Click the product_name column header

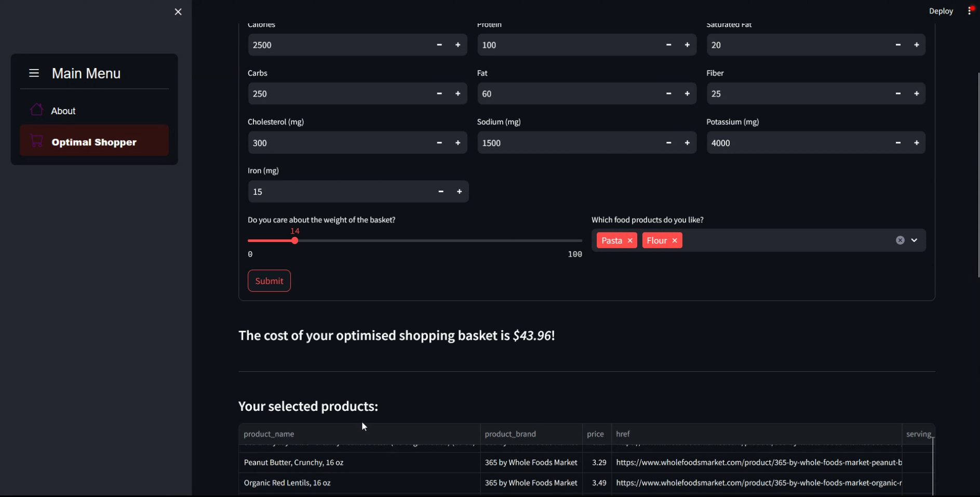pos(269,434)
